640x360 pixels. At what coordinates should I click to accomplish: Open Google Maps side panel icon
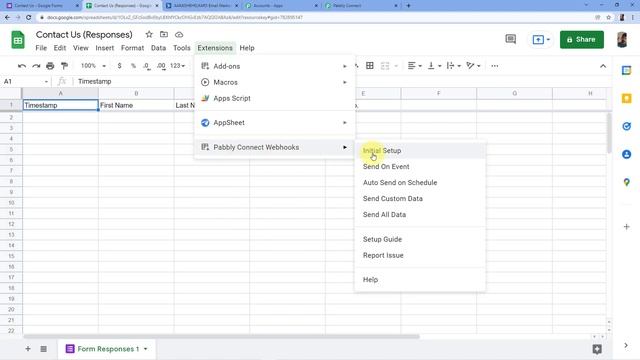pos(626,182)
